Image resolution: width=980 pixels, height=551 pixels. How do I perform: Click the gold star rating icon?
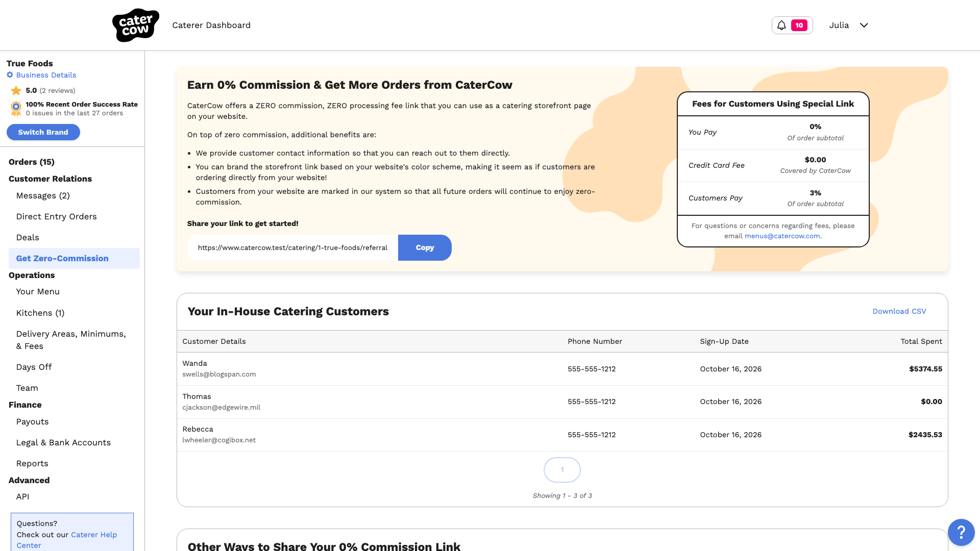(x=16, y=90)
